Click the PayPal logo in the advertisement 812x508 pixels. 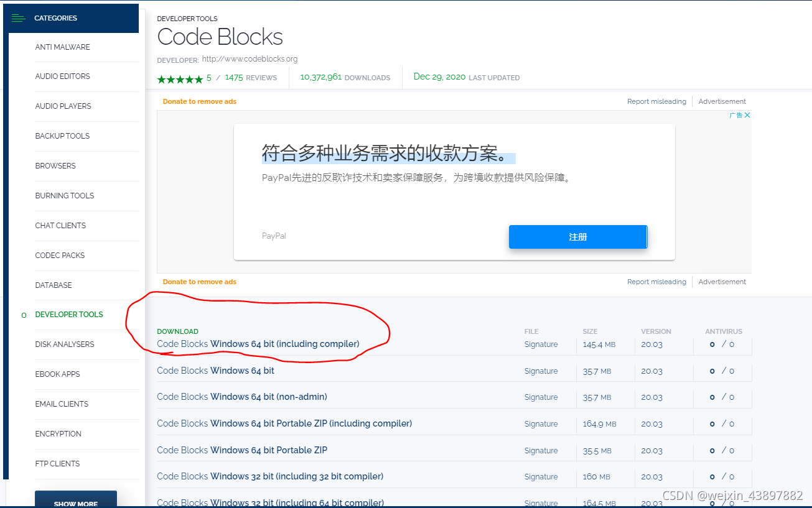[274, 236]
